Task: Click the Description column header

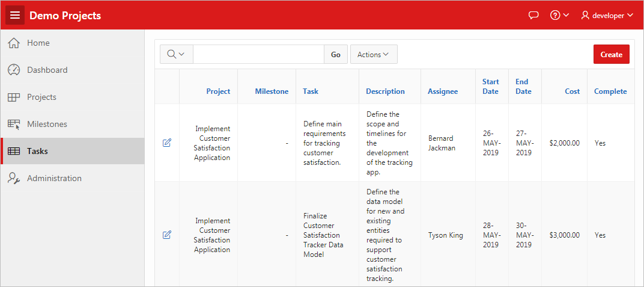Action: point(385,91)
